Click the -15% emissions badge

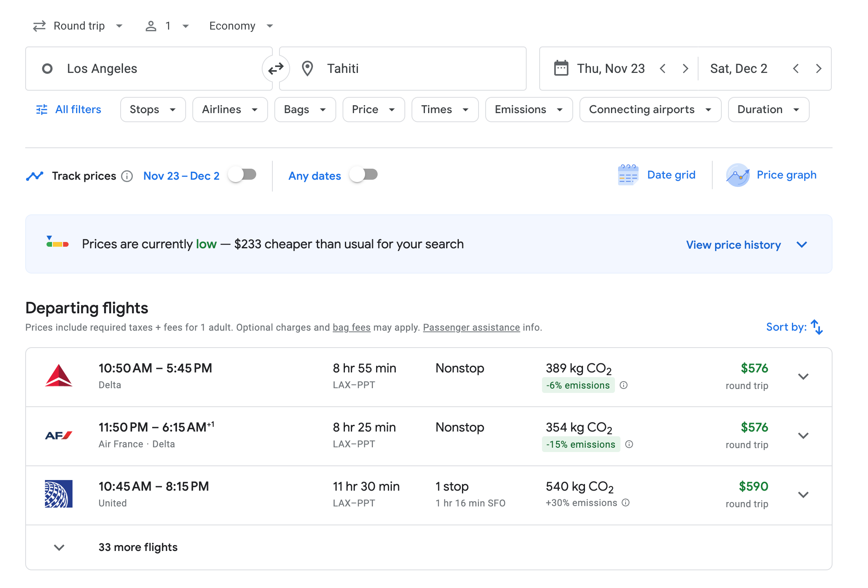point(581,445)
